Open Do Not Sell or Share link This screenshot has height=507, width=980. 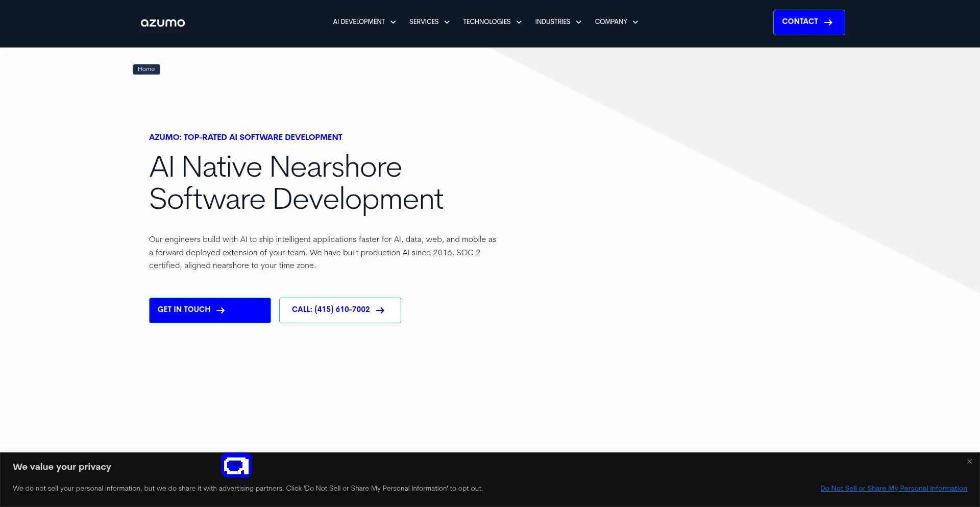pos(894,489)
